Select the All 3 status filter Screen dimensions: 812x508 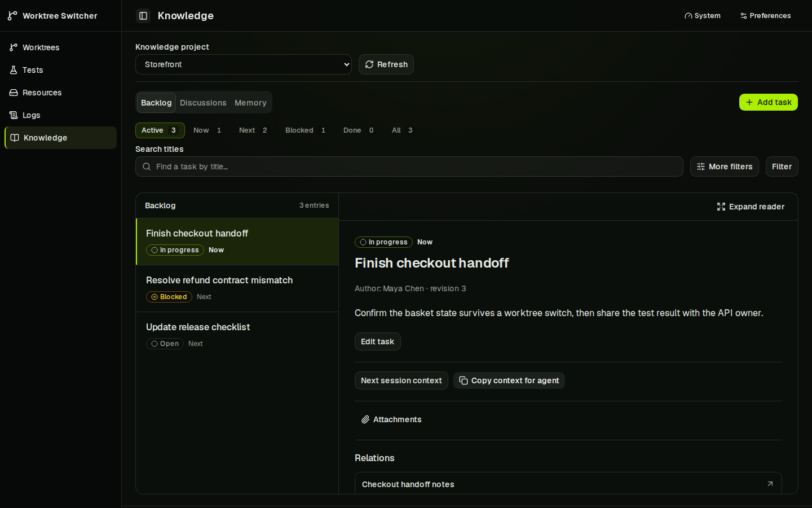(403, 130)
